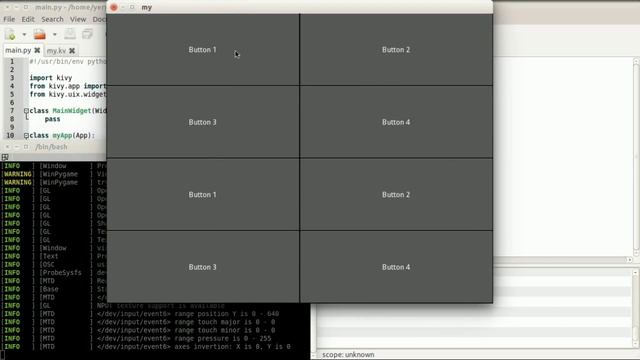
Task: Click the /bin/bash terminal title
Action: [x=51, y=147]
